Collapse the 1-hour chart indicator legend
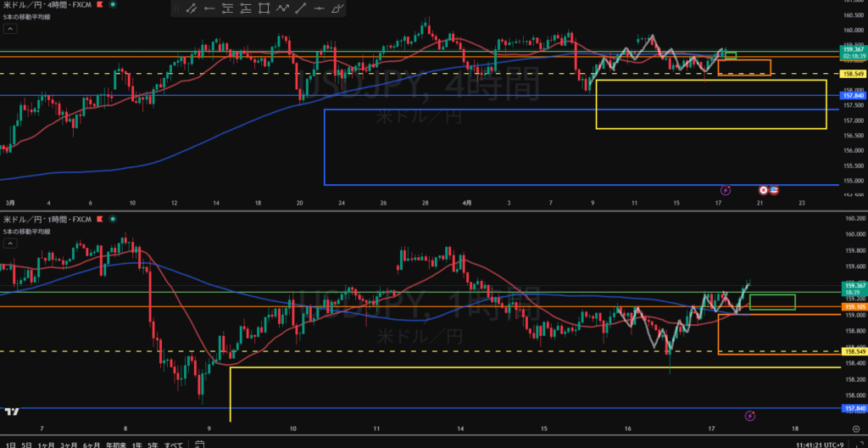Image resolution: width=868 pixels, height=448 pixels. tap(10, 244)
